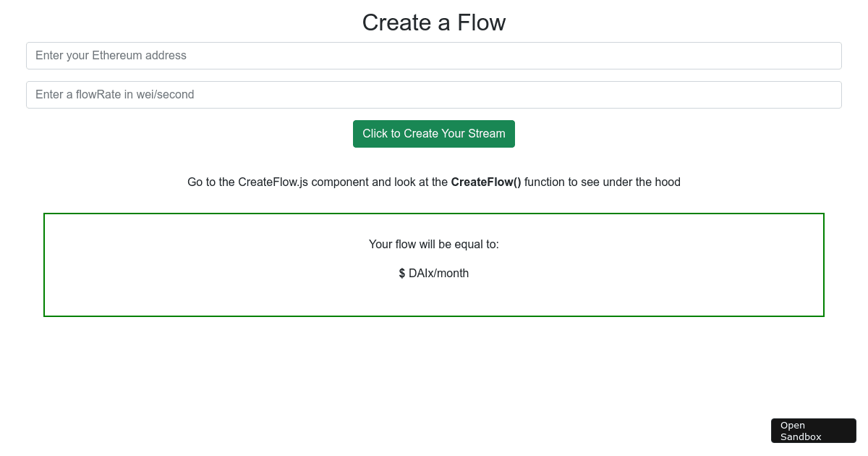Open the sandbox via Open Sandbox button
Viewport: 868px width, 456px height.
coord(813,431)
